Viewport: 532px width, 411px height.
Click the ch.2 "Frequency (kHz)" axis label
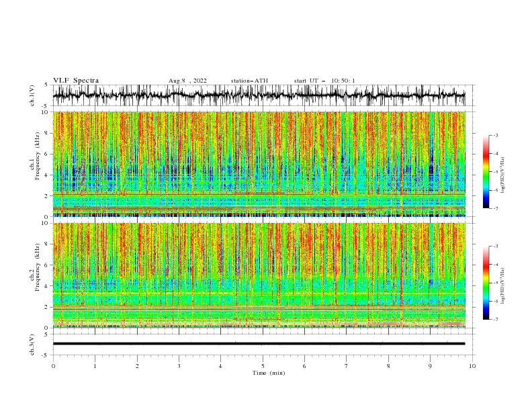[x=37, y=267]
